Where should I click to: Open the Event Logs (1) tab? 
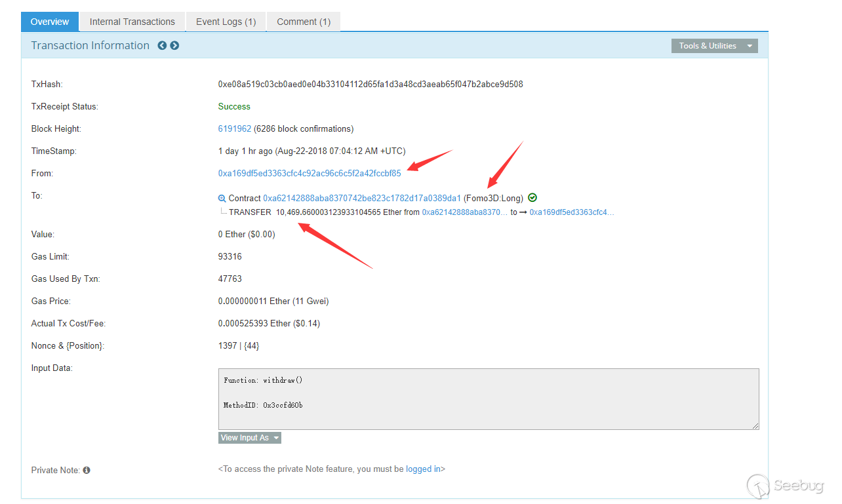click(x=226, y=22)
